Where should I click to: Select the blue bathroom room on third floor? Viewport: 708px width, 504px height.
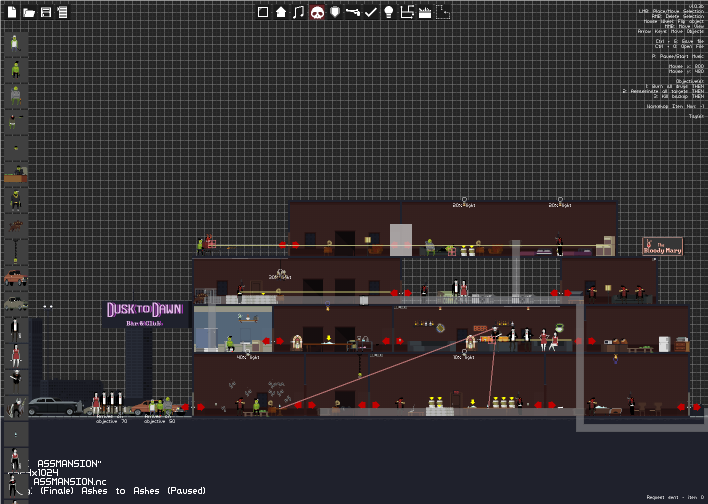pyautogui.click(x=233, y=329)
